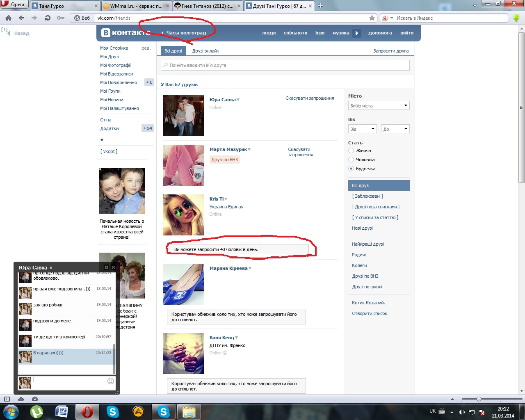Select the Жіноча gender radio button
The image size is (525, 420).
coord(351,151)
